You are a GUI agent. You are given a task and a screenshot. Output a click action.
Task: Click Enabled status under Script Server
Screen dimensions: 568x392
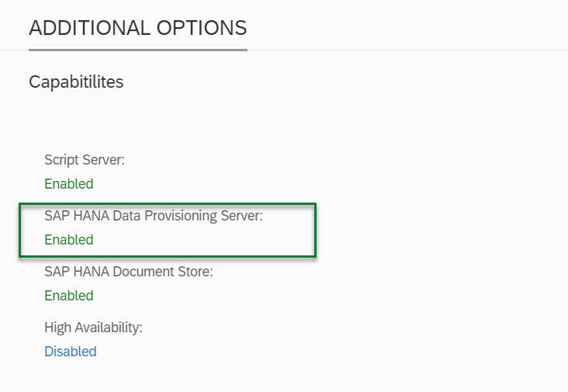[x=69, y=184]
